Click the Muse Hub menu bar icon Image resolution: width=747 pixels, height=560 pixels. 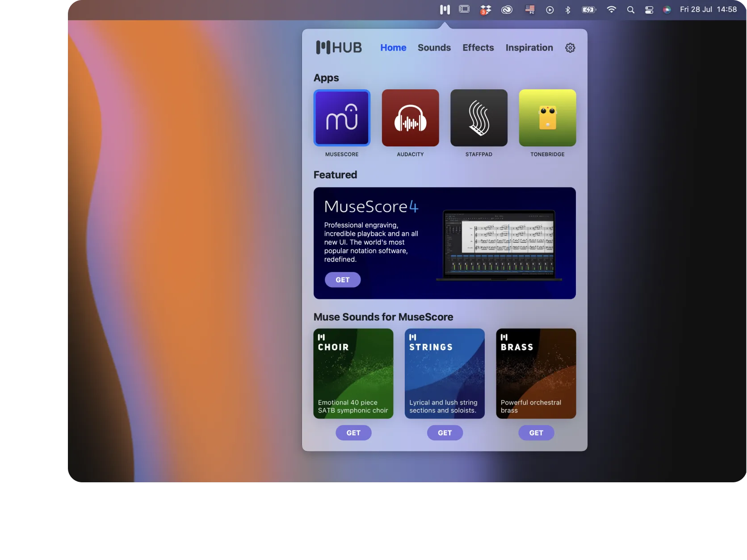click(x=445, y=9)
